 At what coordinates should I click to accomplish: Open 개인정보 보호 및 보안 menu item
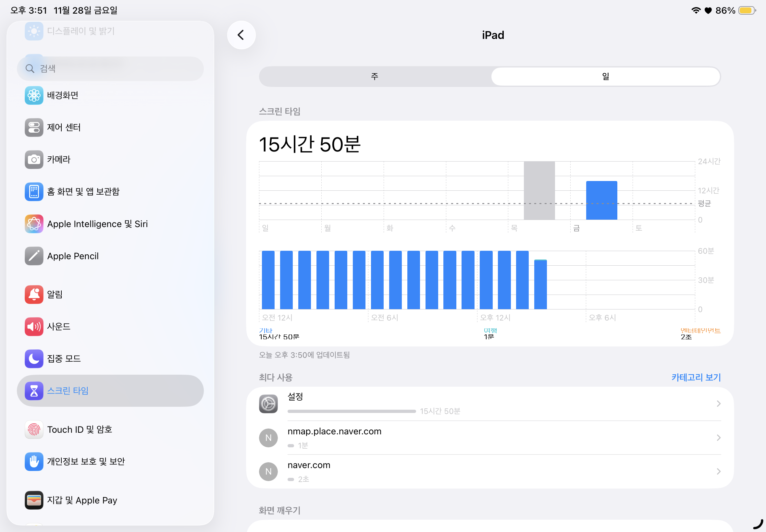86,461
